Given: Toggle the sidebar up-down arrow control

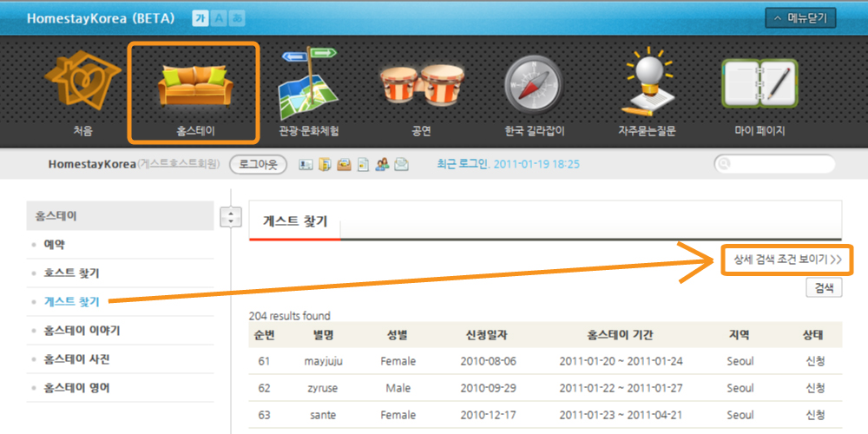Looking at the screenshot, I should (x=230, y=216).
